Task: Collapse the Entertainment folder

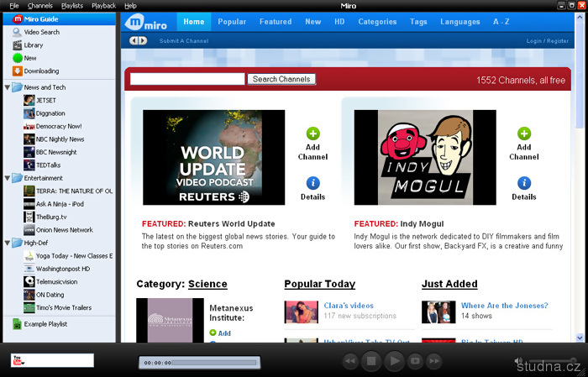Action: [x=7, y=178]
